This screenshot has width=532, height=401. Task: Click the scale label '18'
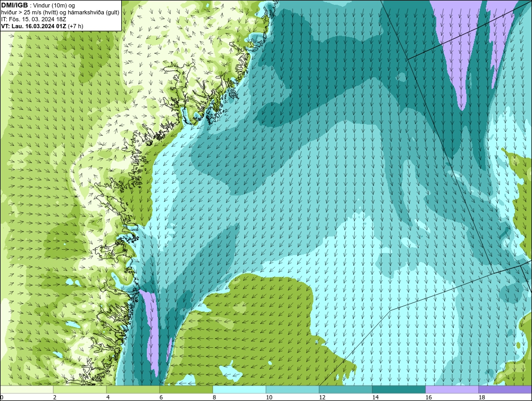(x=482, y=397)
